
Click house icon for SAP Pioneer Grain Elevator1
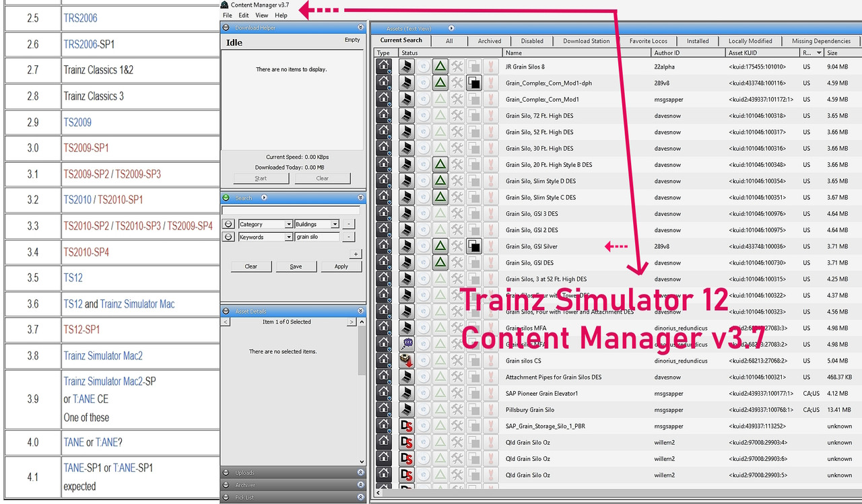[383, 393]
